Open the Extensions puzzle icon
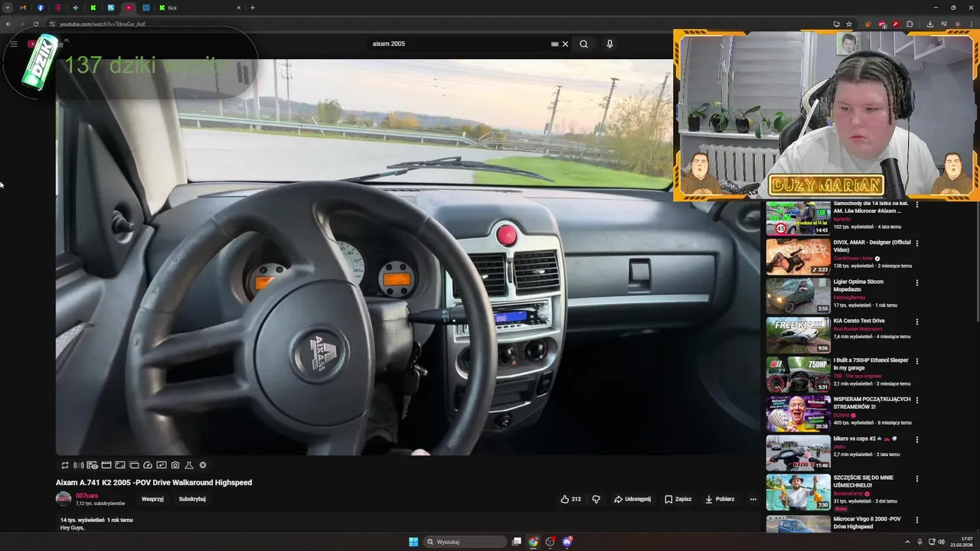980x551 pixels. 910,24
